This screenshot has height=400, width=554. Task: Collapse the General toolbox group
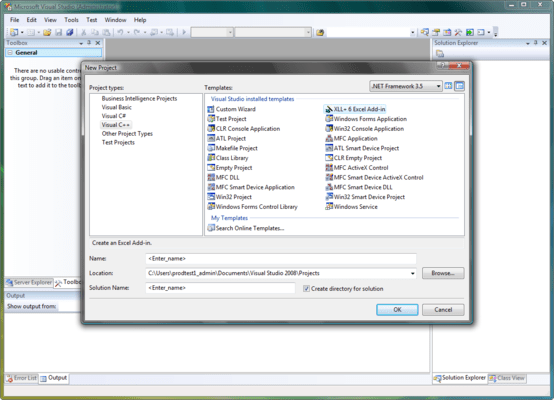(x=10, y=53)
